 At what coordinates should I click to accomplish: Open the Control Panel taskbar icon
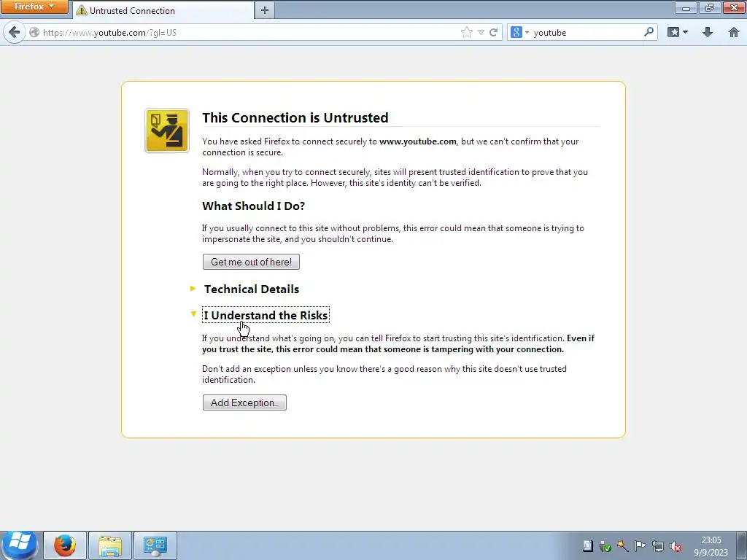point(155,545)
